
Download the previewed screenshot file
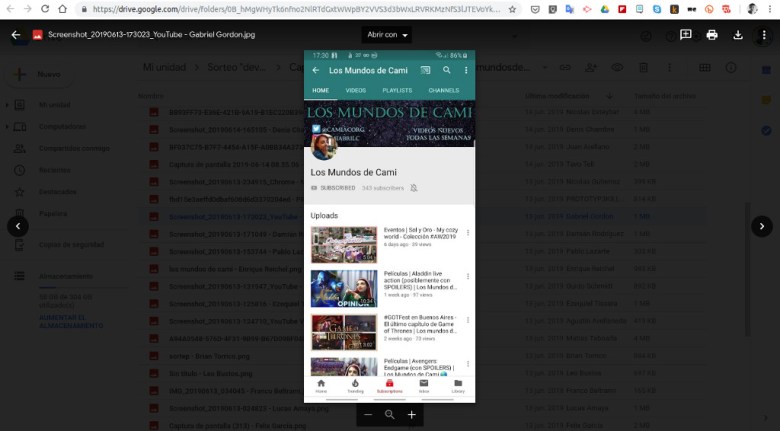pos(738,35)
